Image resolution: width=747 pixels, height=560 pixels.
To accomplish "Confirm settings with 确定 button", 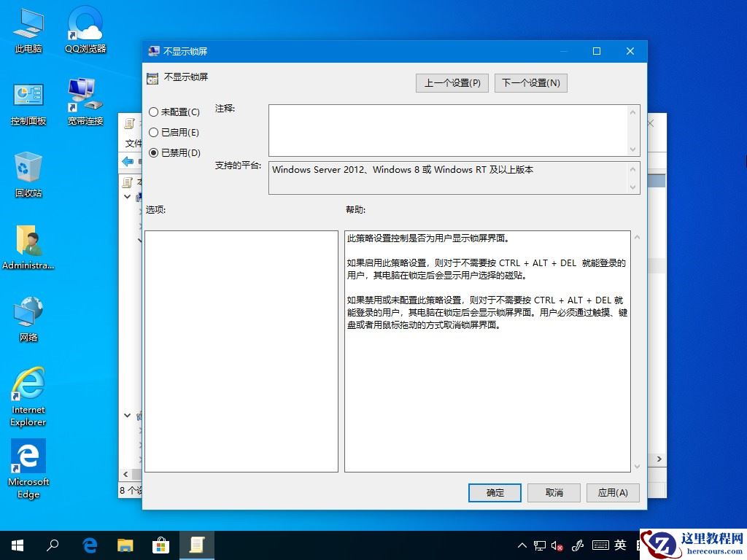I will 495,492.
